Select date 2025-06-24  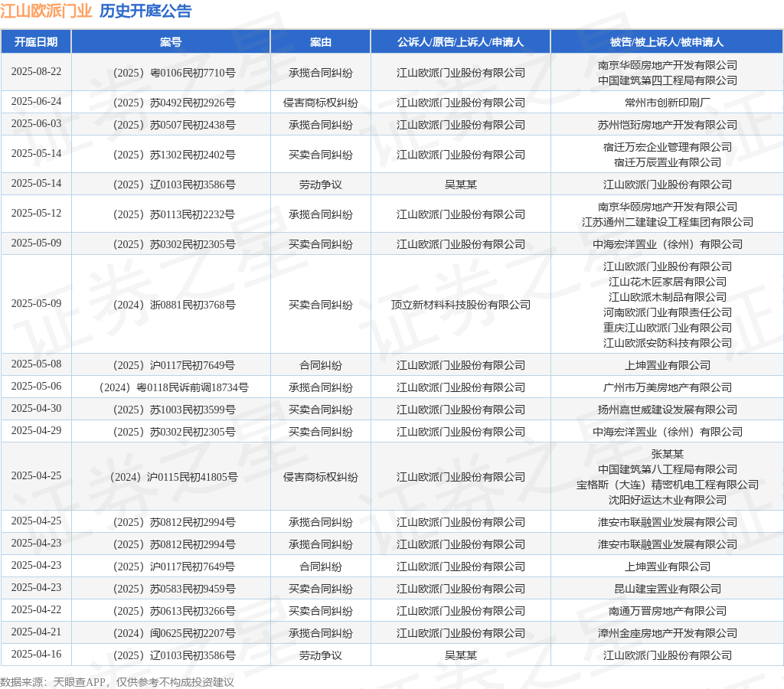click(36, 102)
